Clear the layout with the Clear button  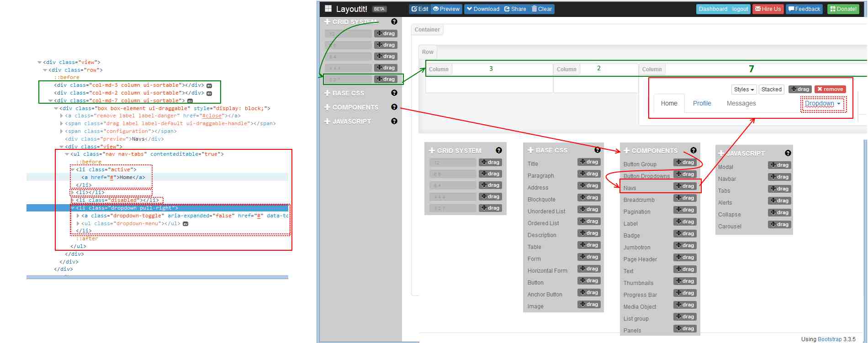542,9
